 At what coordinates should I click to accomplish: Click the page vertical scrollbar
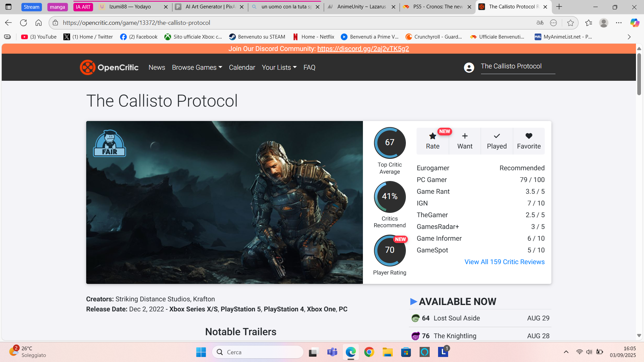click(639, 74)
